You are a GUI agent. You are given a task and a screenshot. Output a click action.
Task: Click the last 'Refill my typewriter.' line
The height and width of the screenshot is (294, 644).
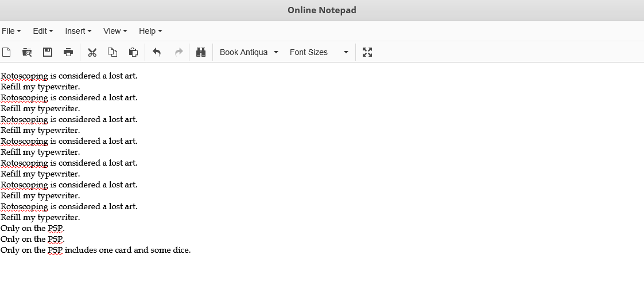point(40,217)
